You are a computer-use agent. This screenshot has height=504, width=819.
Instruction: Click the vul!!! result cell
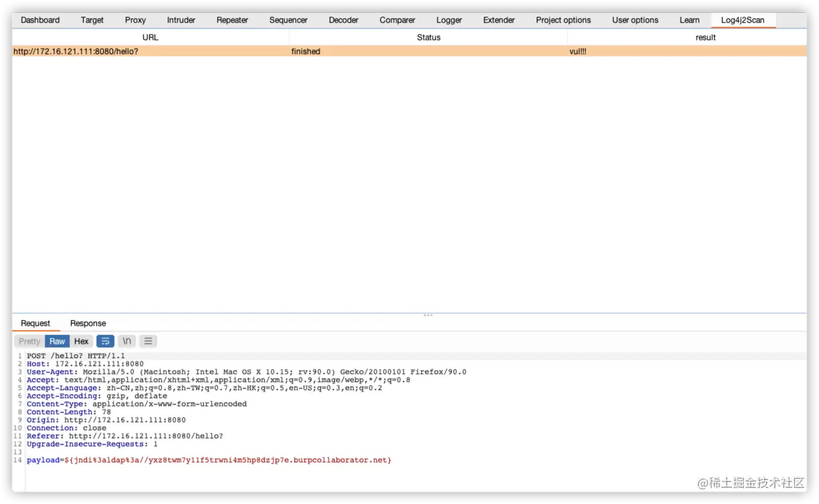tap(687, 51)
